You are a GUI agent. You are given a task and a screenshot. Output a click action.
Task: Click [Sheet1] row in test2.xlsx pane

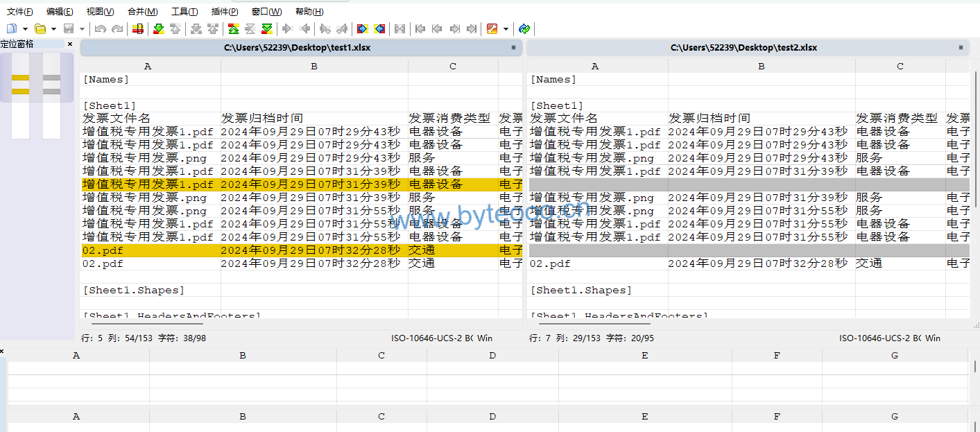coord(749,106)
